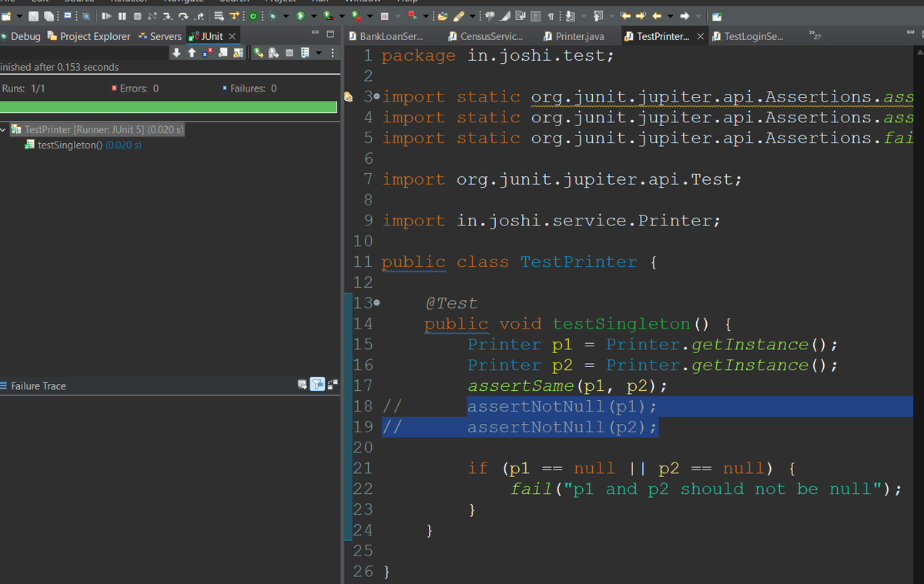Open the TestLoginSe... editor tab

748,36
